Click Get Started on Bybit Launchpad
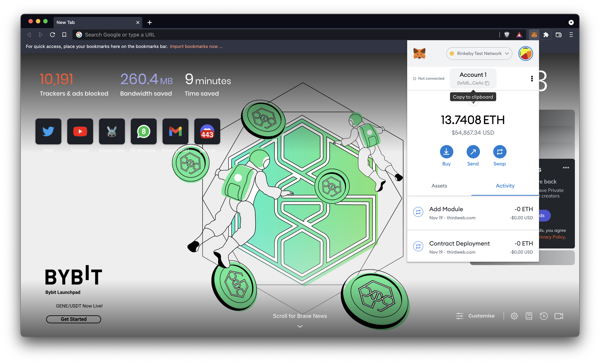The image size is (600, 364). click(x=74, y=319)
